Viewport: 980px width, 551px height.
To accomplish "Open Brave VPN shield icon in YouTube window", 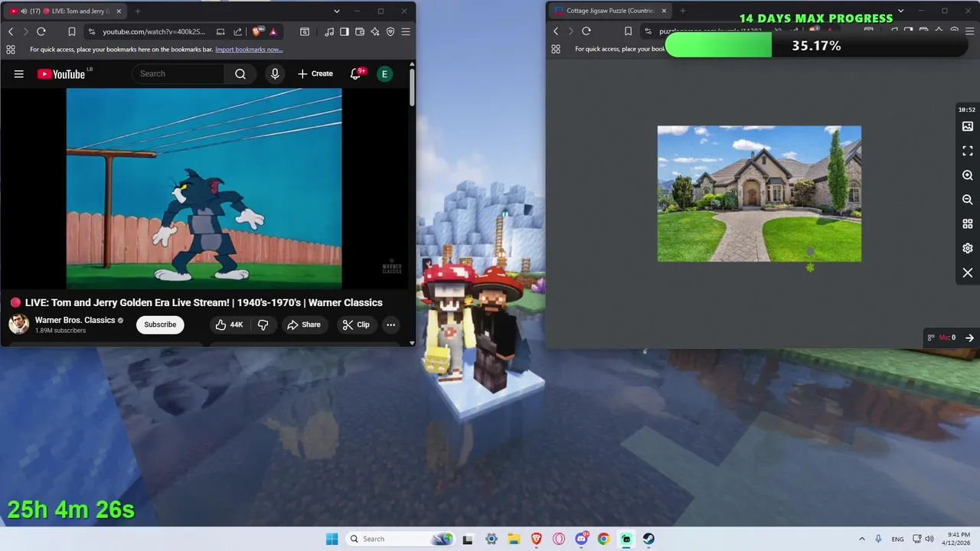I will 390,31.
